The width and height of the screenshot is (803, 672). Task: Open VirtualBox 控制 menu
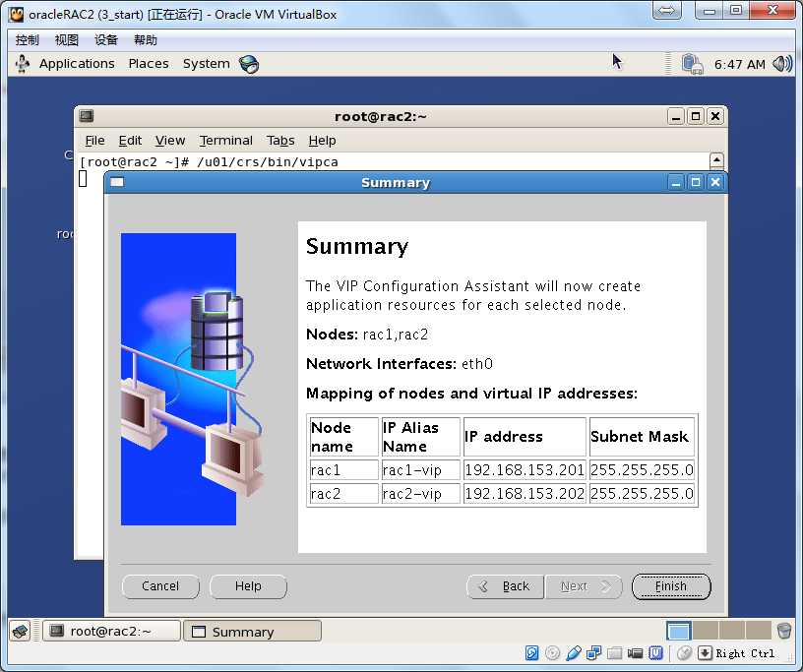[x=28, y=40]
